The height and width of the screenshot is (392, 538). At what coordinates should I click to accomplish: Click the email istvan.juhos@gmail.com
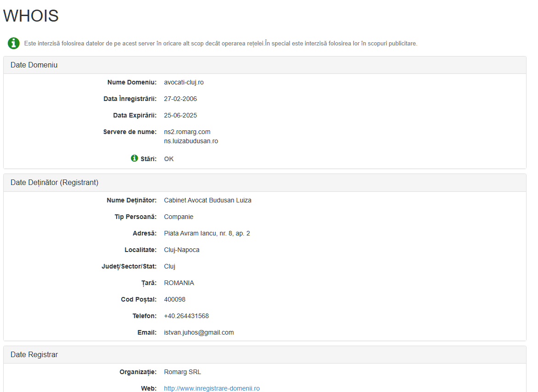tap(199, 333)
